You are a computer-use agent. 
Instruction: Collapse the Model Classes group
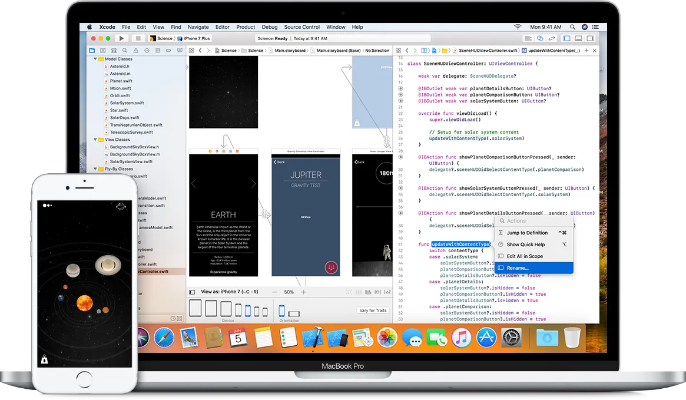pyautogui.click(x=93, y=58)
